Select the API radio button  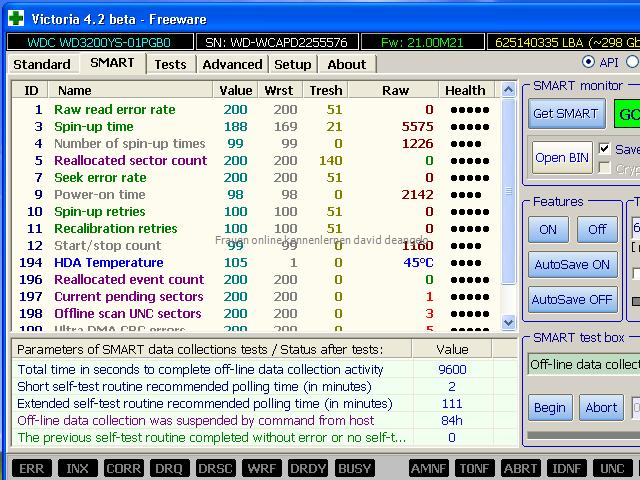point(588,62)
